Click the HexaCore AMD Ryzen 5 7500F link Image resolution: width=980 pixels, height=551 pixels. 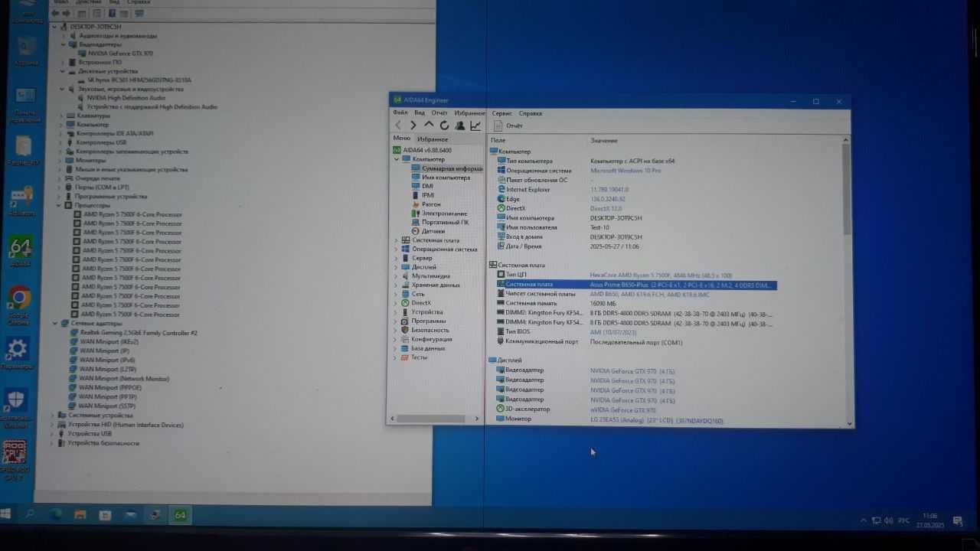pyautogui.click(x=661, y=275)
